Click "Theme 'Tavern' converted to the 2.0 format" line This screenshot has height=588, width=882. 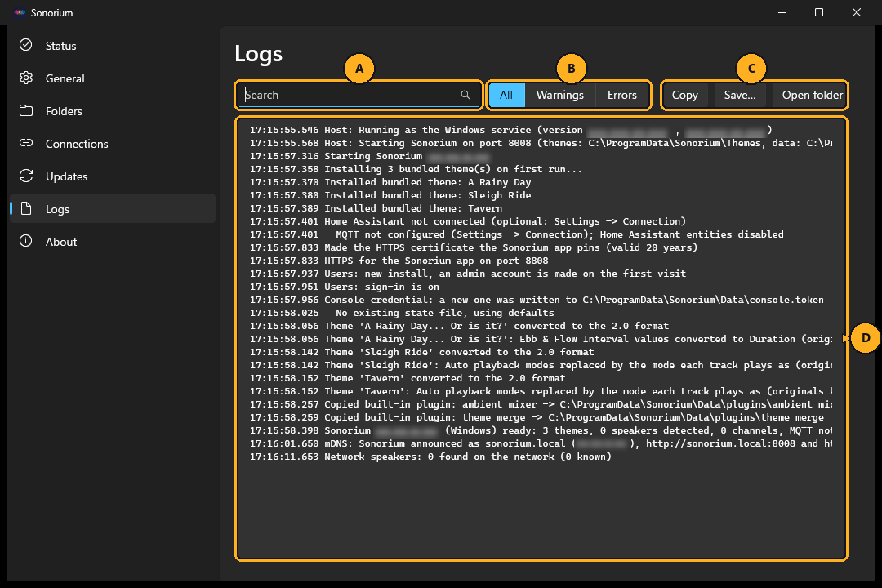[408, 378]
